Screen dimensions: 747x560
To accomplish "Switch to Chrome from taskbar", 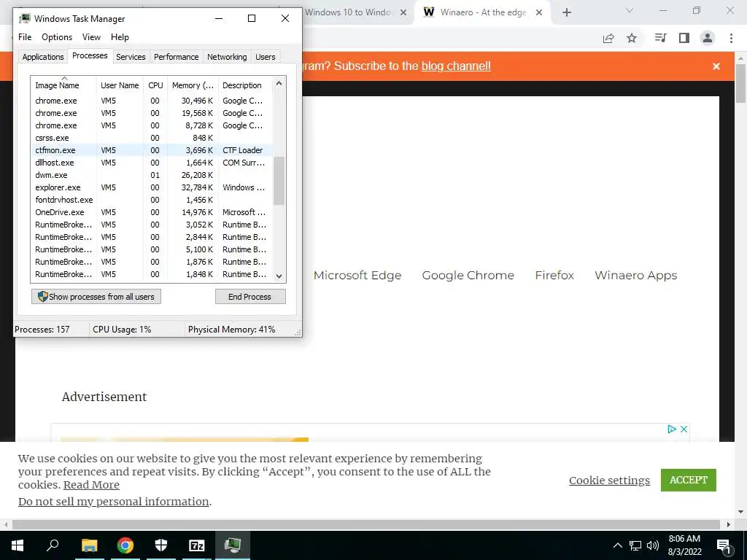I will click(x=125, y=545).
